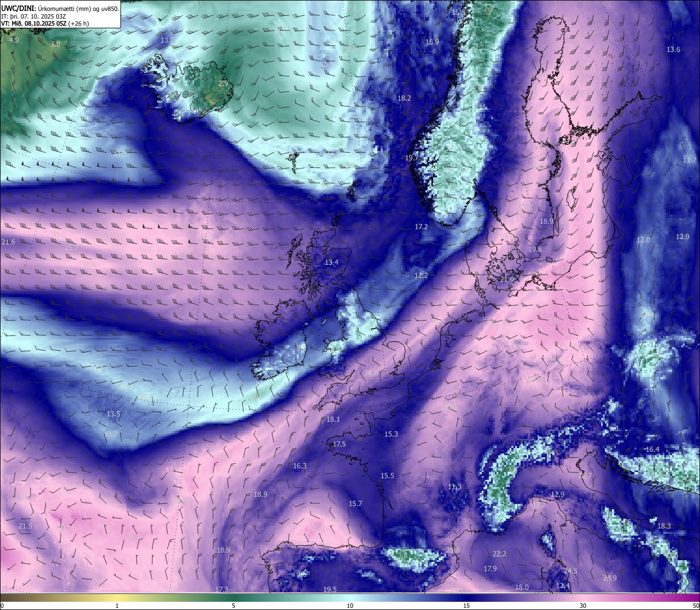The width and height of the screenshot is (700, 610).
Task: Click the '0' tick label on the color scale
Action: (2, 606)
